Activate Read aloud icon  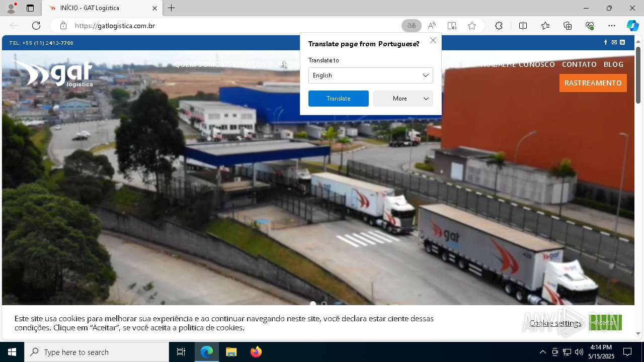coord(432,26)
